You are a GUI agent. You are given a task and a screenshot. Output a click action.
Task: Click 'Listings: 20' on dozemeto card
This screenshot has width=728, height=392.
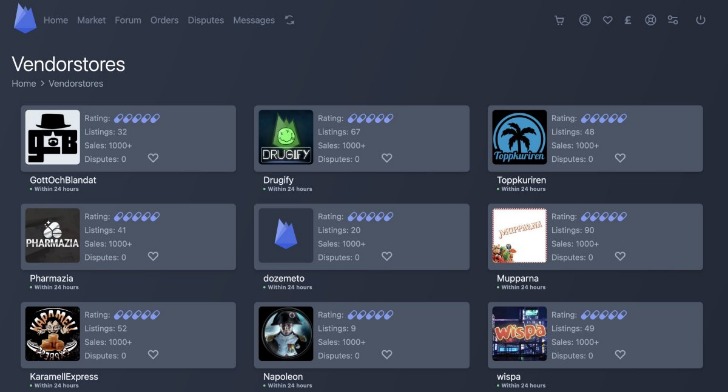point(339,230)
